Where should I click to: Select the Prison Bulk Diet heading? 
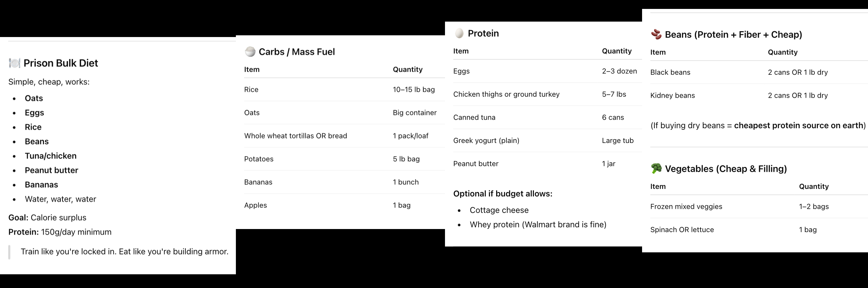61,63
